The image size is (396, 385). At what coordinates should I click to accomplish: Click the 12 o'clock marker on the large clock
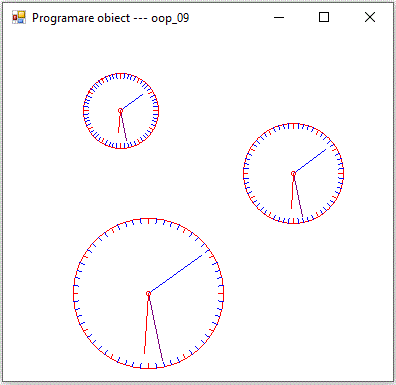point(148,221)
